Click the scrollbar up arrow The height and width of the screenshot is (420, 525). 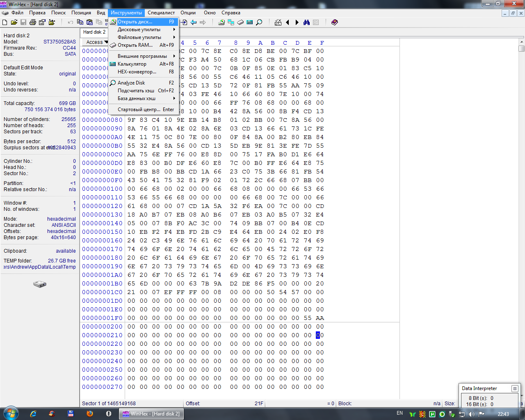(522, 41)
